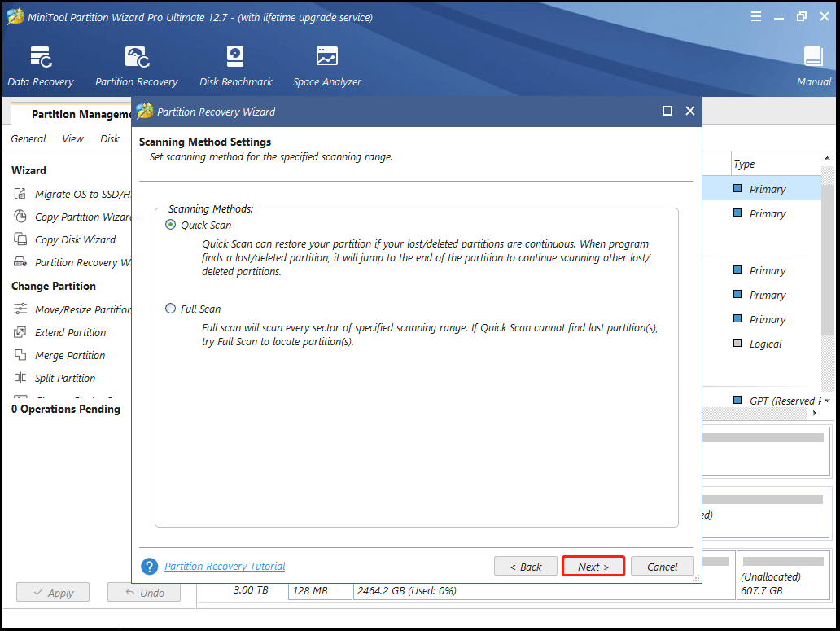Click the 3.00 TB disk label

251,589
